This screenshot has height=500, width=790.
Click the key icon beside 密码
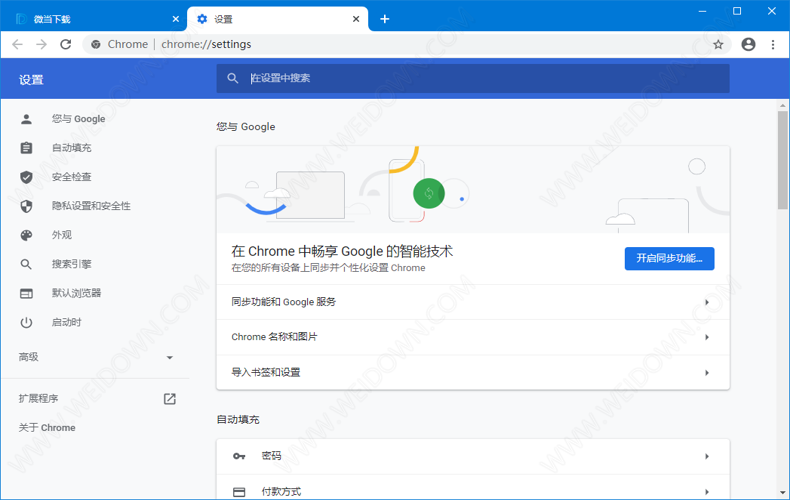239,456
